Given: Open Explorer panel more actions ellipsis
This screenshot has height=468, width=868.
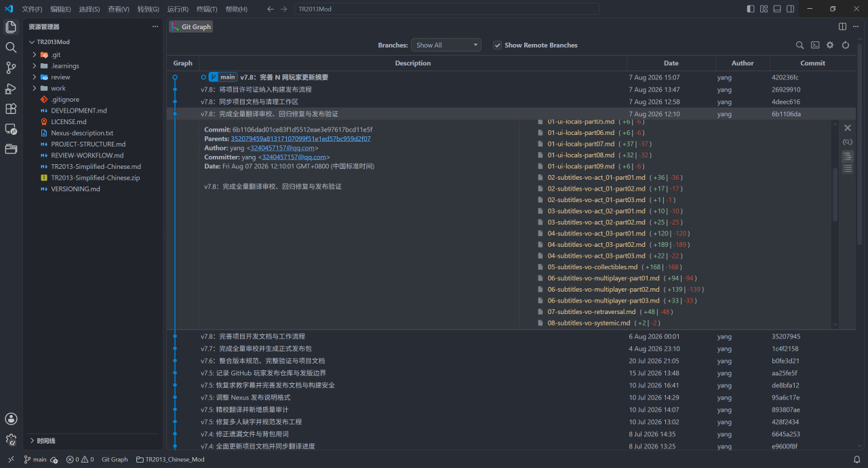Looking at the screenshot, I should (x=155, y=26).
